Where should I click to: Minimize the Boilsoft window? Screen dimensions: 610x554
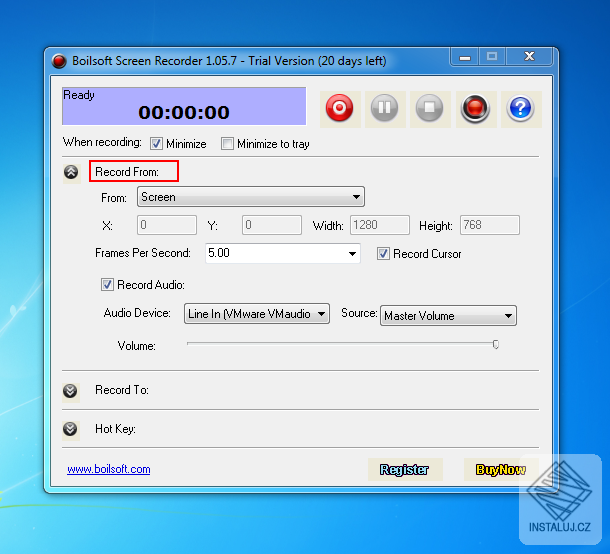point(465,57)
